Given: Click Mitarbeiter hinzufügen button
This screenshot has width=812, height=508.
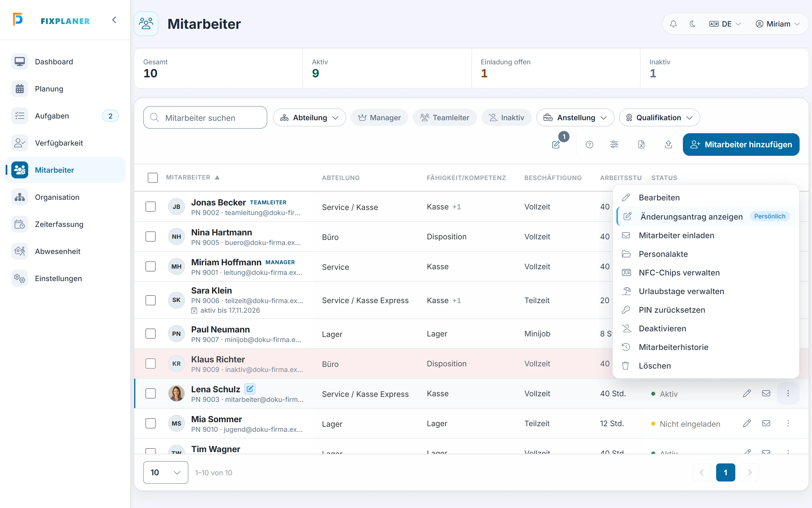Looking at the screenshot, I should click(741, 144).
